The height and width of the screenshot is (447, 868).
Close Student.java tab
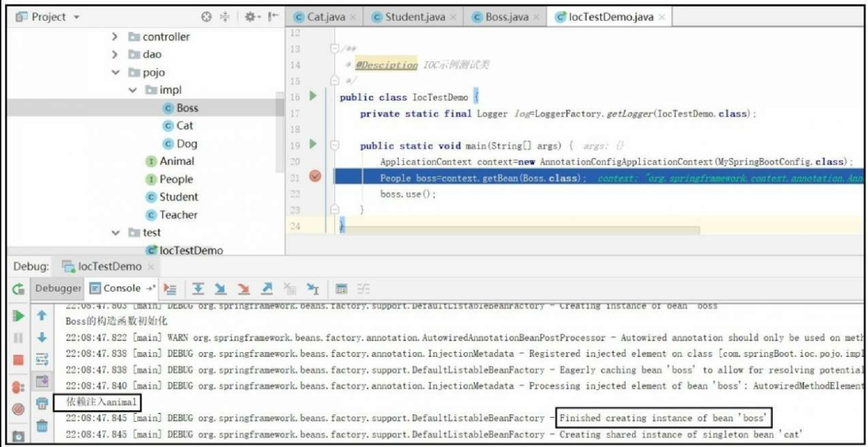coord(453,17)
